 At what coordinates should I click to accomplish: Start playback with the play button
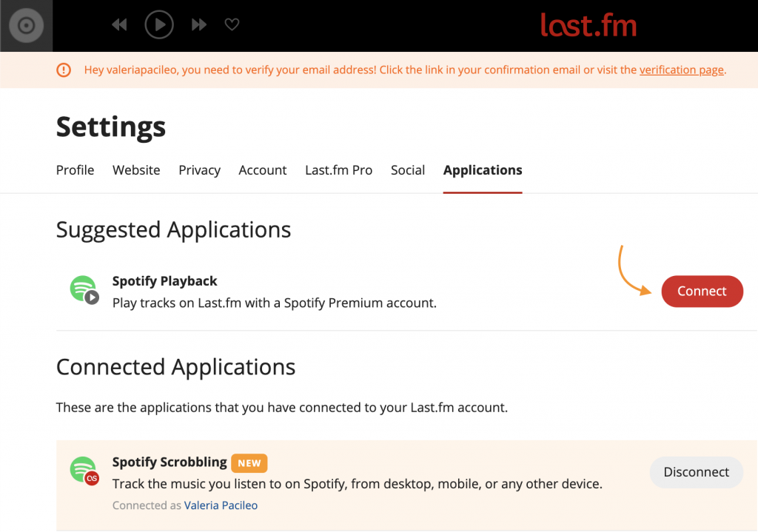pos(159,24)
